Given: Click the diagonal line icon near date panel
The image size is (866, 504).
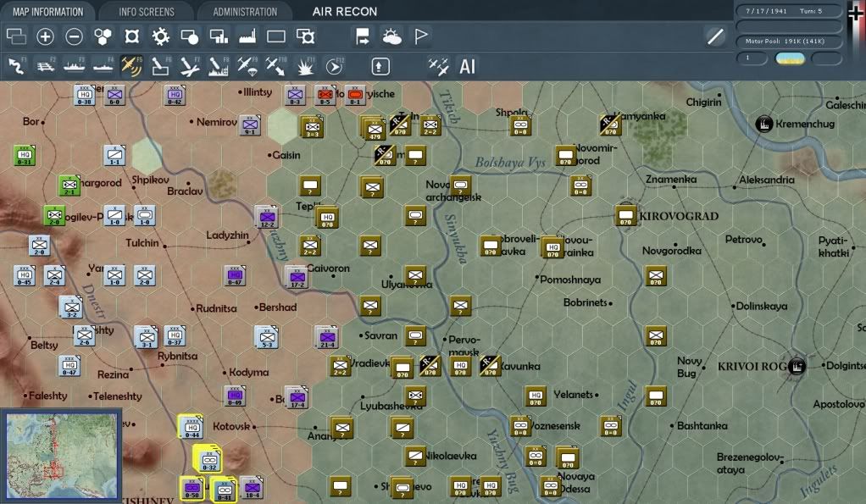Looking at the screenshot, I should point(715,37).
